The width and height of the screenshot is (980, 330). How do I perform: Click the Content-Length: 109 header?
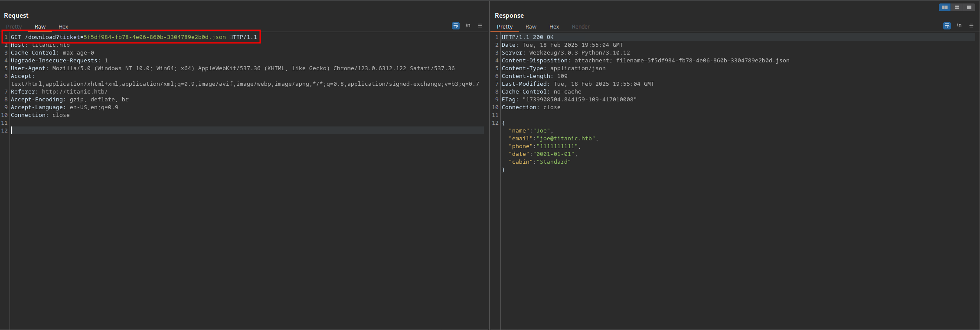535,76
